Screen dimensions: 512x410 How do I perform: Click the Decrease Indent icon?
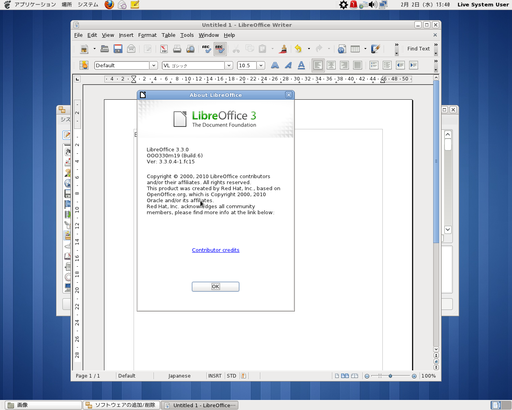(400, 65)
